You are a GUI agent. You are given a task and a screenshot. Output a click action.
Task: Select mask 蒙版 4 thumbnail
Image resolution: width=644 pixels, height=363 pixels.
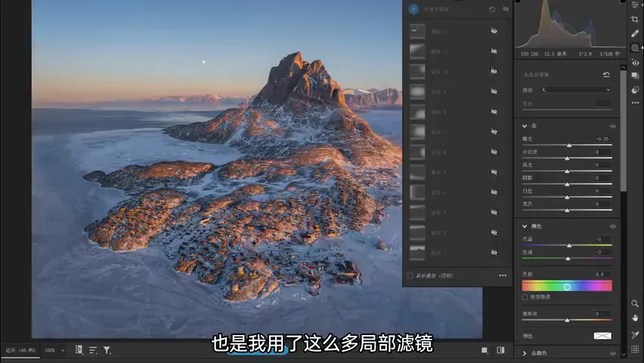point(417,192)
